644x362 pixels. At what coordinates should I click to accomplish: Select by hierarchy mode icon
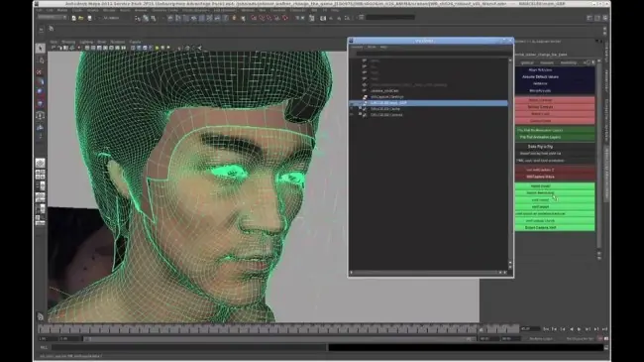[138, 18]
